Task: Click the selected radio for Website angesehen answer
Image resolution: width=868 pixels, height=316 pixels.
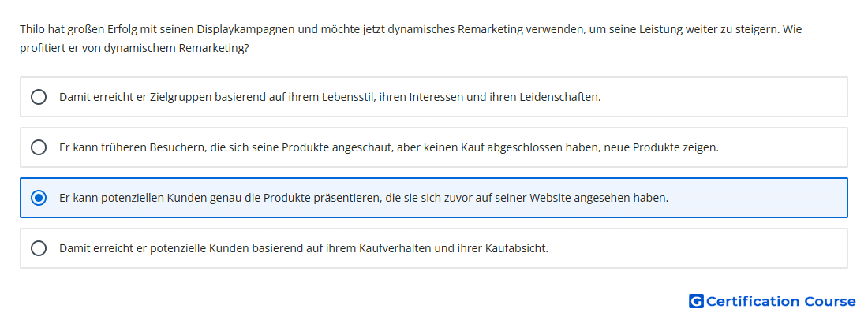Action: pos(39,198)
